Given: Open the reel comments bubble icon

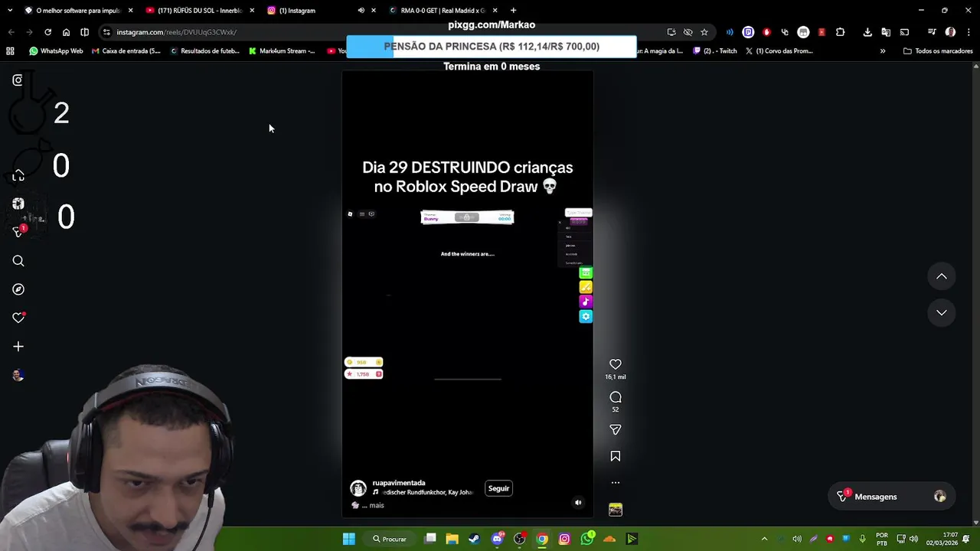Looking at the screenshot, I should (616, 397).
